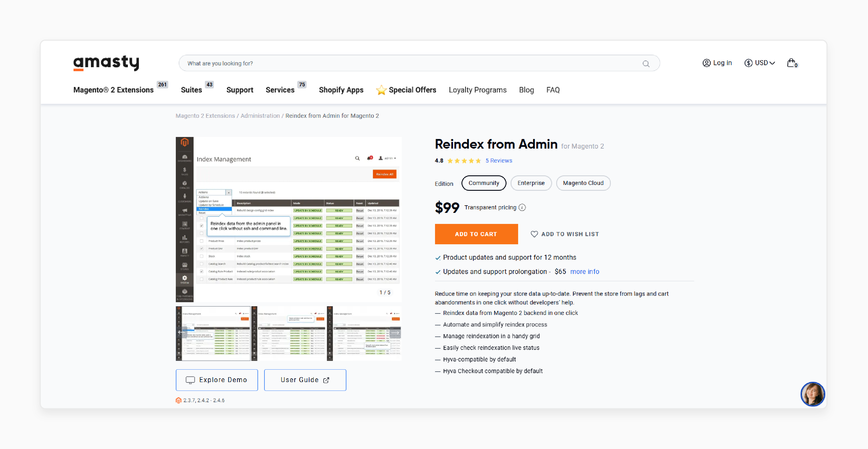Open the FAQ menu item
The image size is (868, 449).
coord(553,90)
